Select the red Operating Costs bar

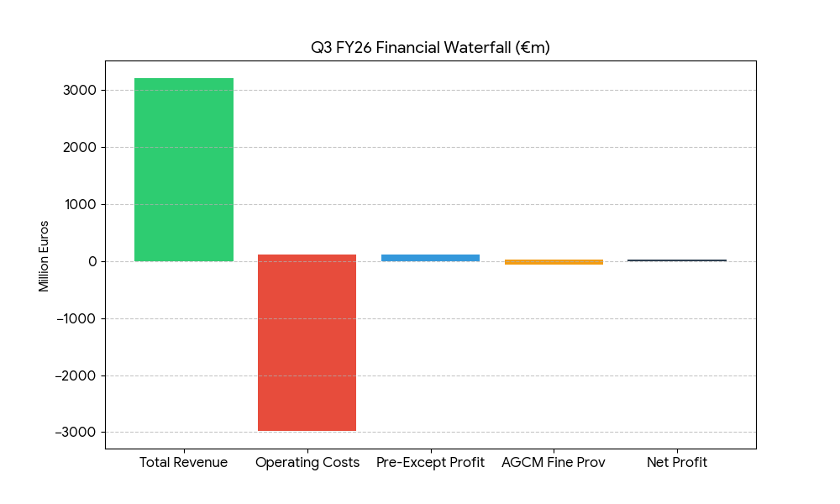307,343
